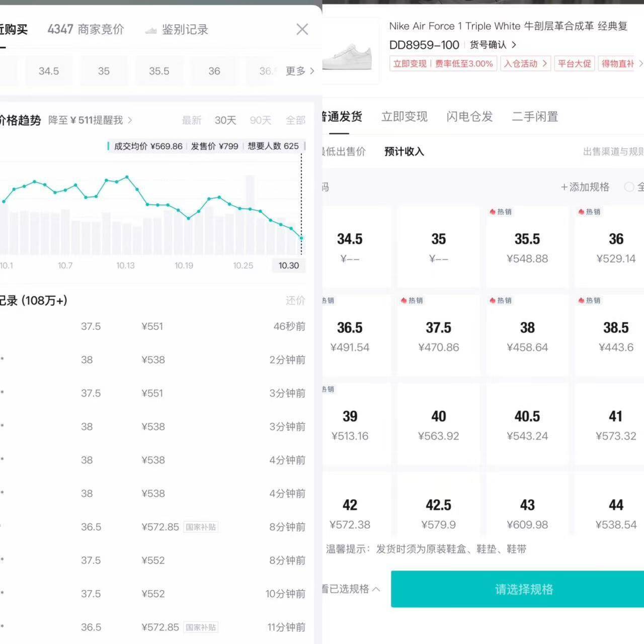
Task: Select record ¥551 at 46秒前
Action: point(152,327)
